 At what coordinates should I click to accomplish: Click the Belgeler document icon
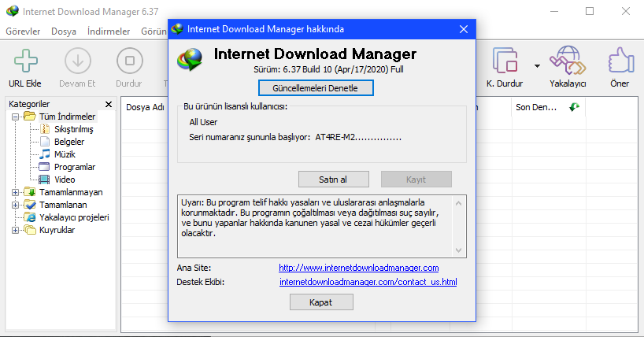coord(45,142)
